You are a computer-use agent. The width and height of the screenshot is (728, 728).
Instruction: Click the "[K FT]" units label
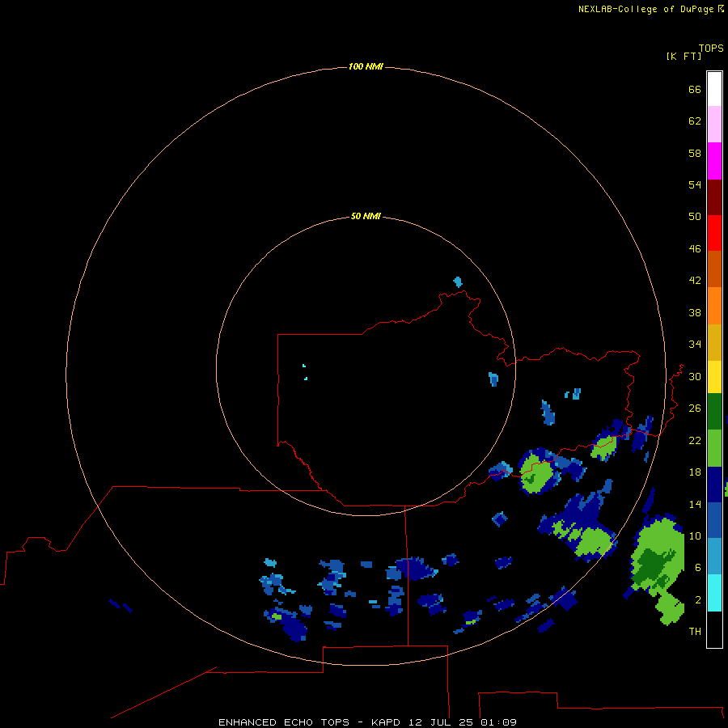click(x=684, y=57)
